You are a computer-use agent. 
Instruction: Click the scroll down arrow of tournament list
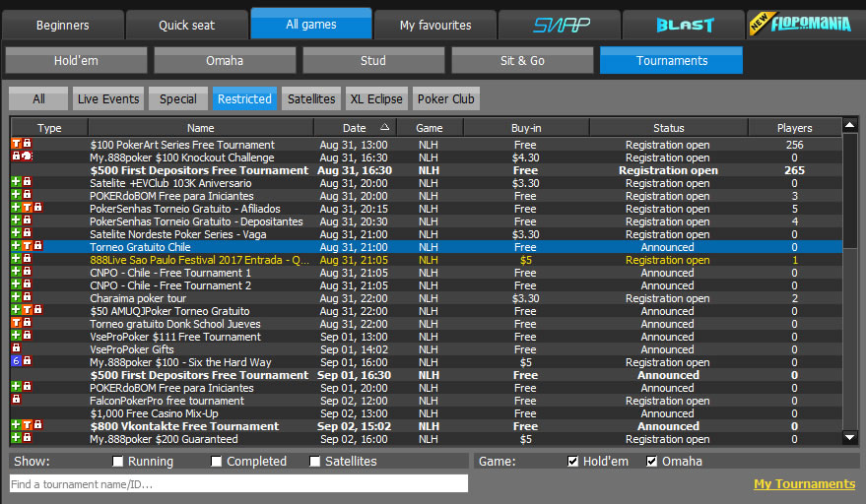(x=850, y=437)
